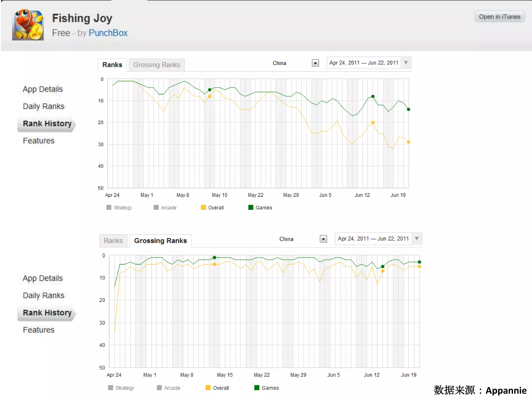Viewport: 532px width, 399px height.
Task: Click the upper chart date range arrow
Action: pyautogui.click(x=406, y=63)
